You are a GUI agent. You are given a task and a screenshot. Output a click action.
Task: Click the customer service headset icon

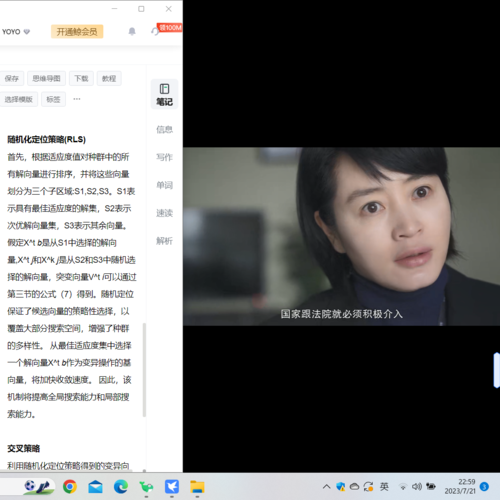[155, 31]
